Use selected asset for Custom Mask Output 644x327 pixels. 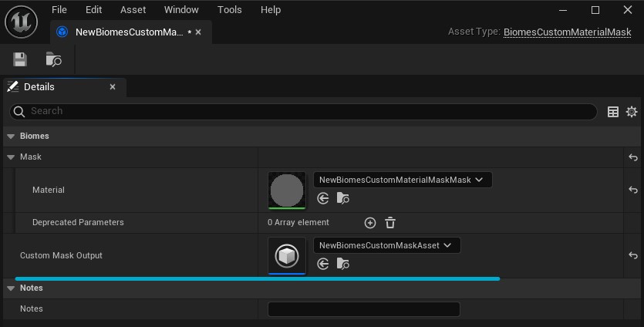[323, 264]
